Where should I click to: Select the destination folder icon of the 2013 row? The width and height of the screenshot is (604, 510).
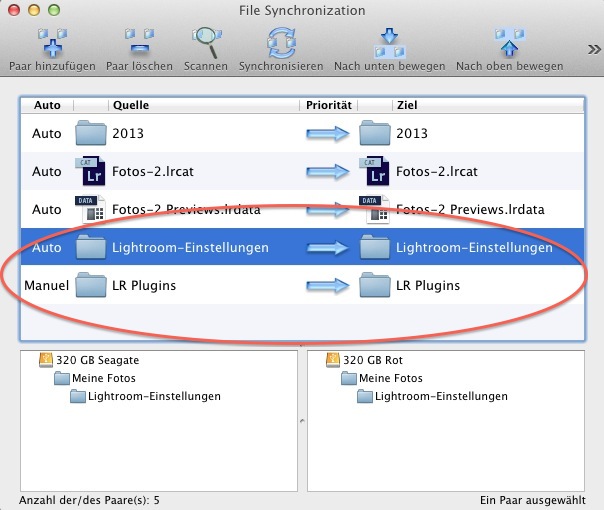click(375, 133)
